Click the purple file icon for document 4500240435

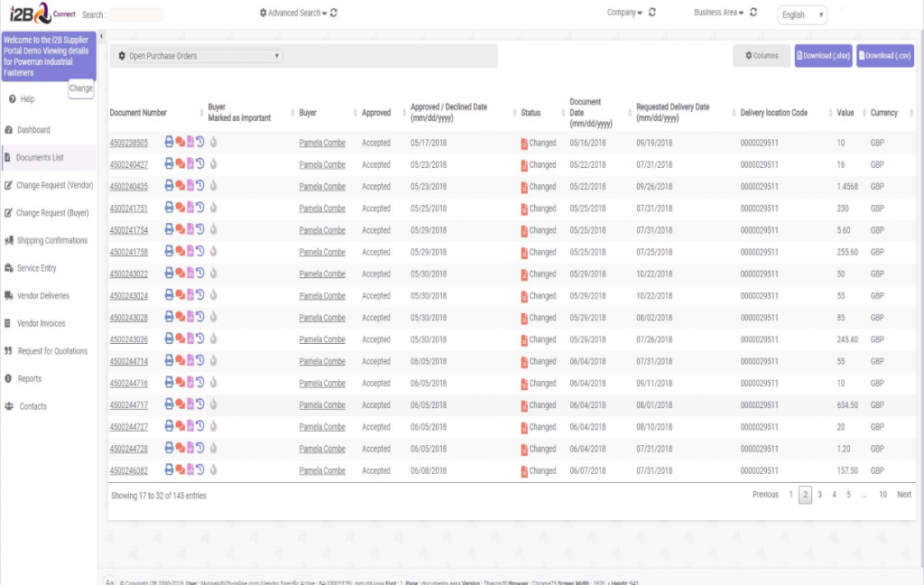click(190, 186)
